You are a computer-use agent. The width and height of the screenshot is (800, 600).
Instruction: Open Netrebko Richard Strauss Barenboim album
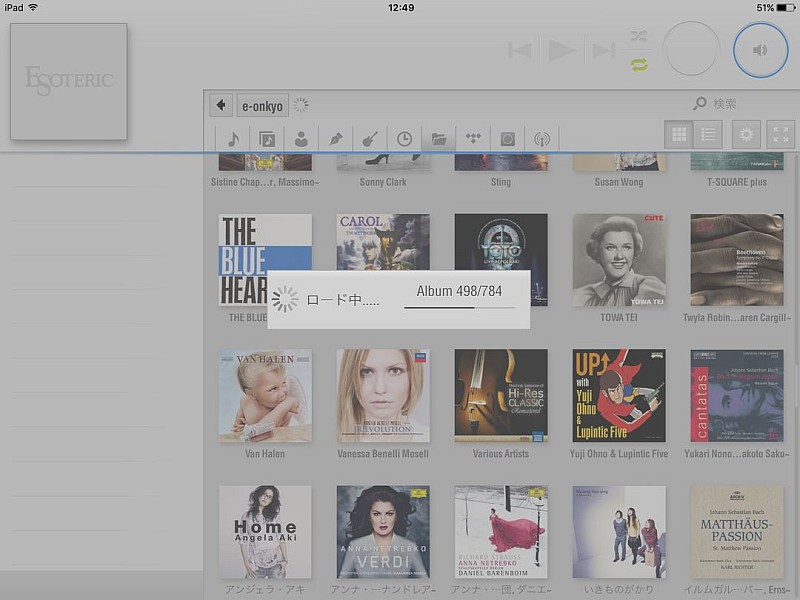501,532
